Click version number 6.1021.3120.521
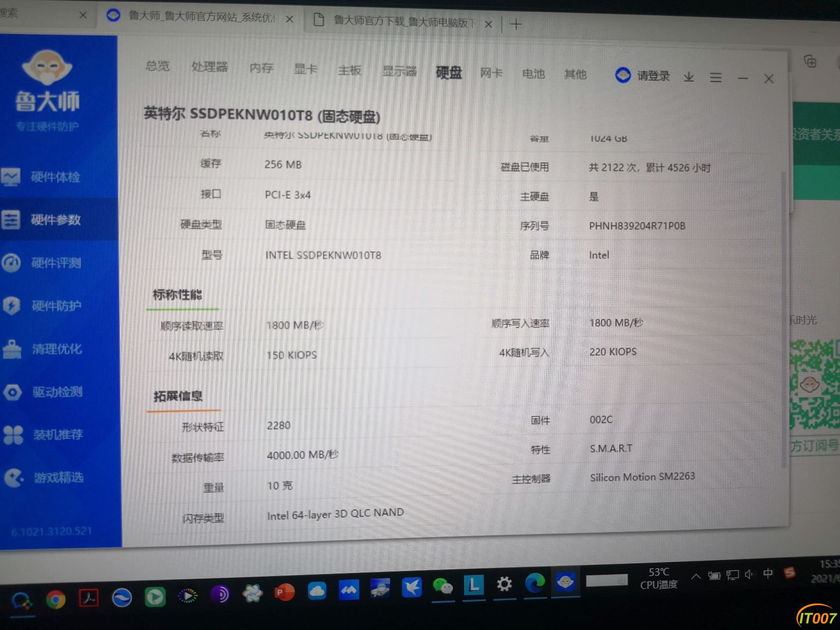 (x=51, y=531)
